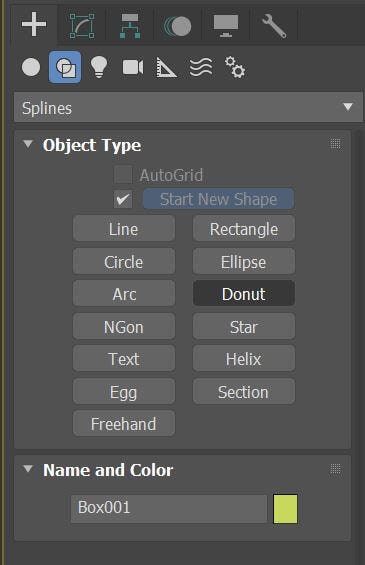The image size is (365, 565).
Task: Select the Ellipse shape button
Action: pyautogui.click(x=244, y=261)
